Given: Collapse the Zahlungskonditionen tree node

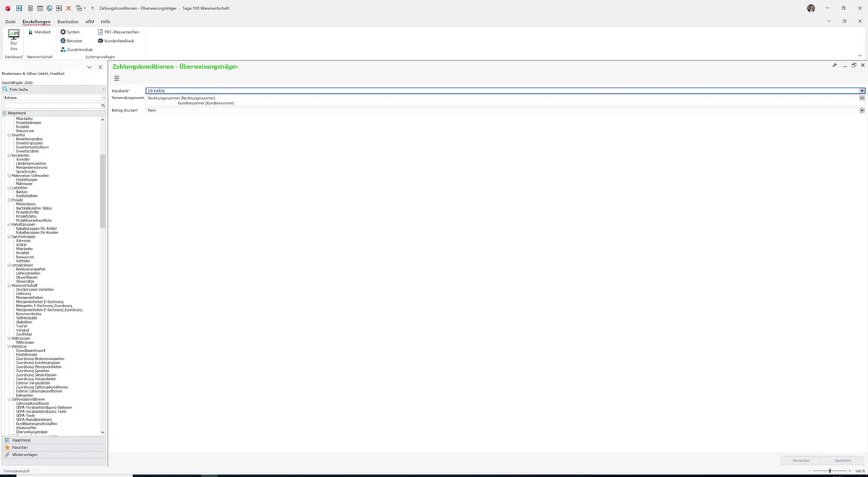Looking at the screenshot, I should coord(9,400).
